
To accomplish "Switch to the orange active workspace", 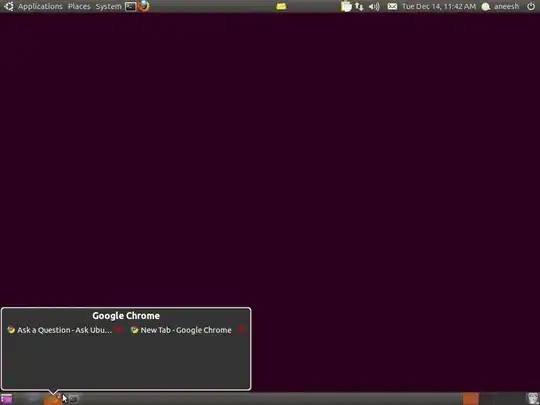I will pos(470,399).
